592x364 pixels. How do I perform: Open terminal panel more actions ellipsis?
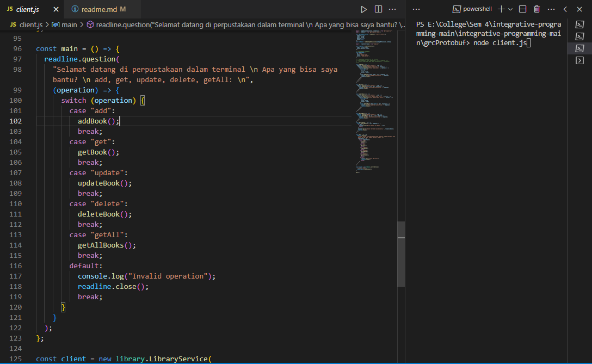point(551,9)
